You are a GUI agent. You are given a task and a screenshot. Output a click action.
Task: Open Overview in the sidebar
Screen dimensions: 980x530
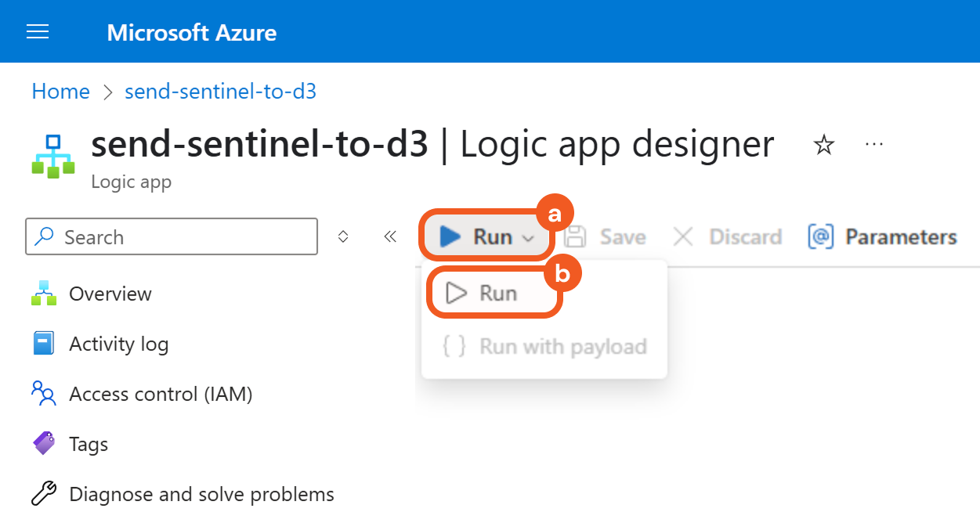click(x=110, y=294)
